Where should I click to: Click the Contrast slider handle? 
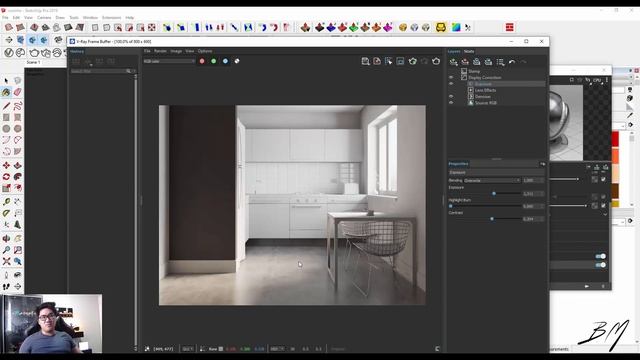(x=492, y=219)
